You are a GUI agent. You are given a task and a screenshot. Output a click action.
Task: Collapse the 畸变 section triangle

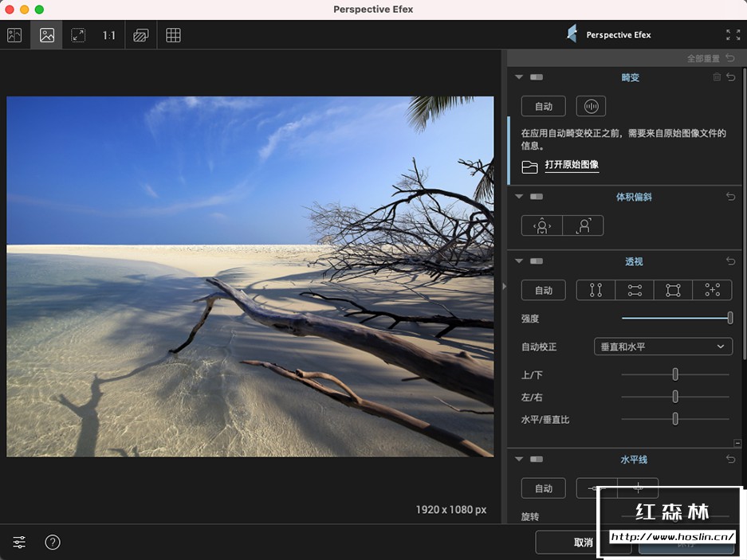[519, 77]
